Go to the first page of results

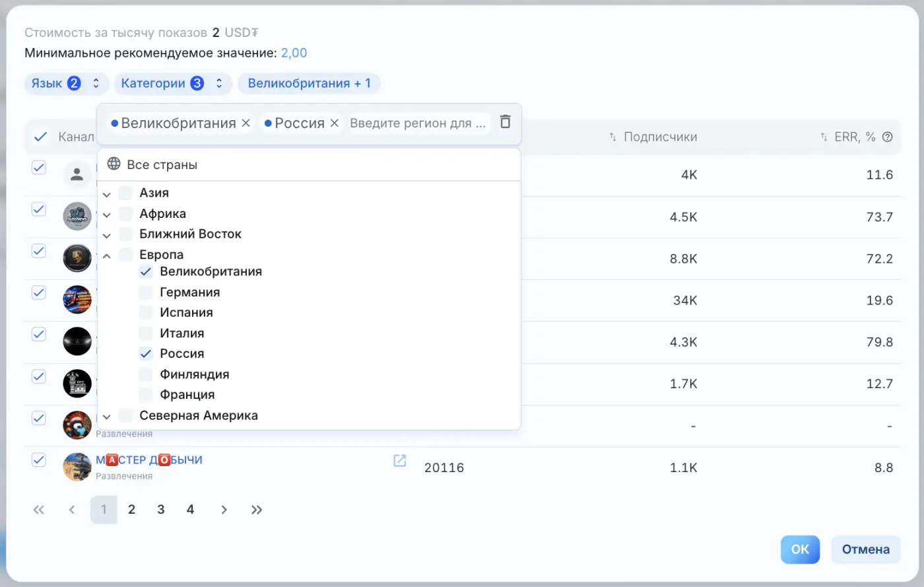click(x=39, y=510)
